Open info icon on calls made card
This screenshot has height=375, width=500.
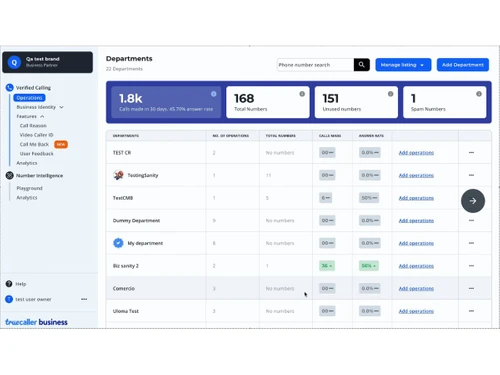(x=214, y=94)
